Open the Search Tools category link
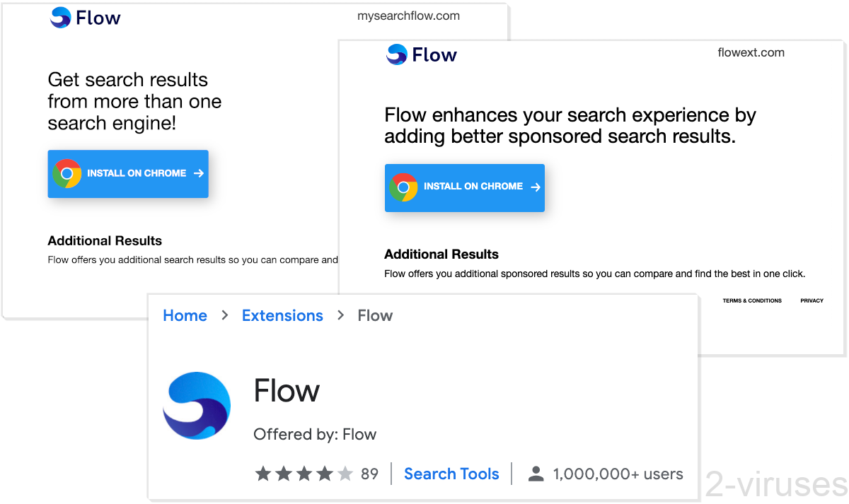The width and height of the screenshot is (849, 504). [451, 474]
